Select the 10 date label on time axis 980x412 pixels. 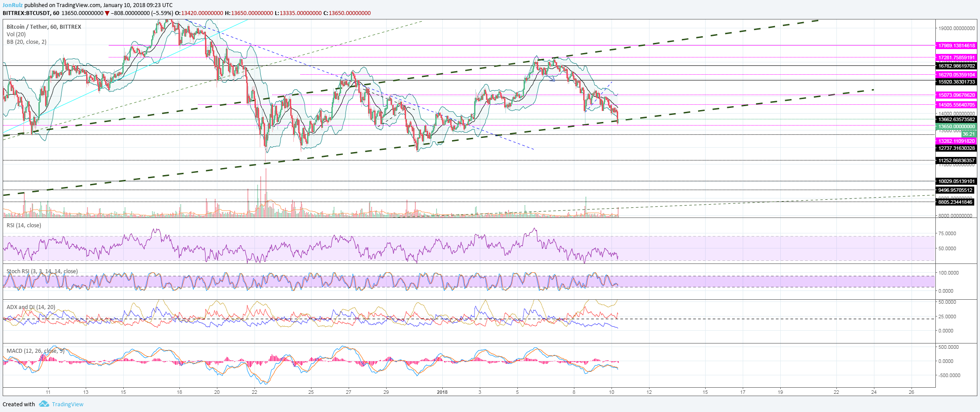click(612, 392)
